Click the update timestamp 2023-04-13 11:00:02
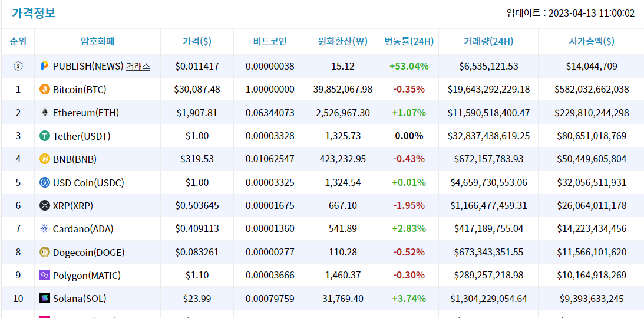Screen dimensions: 644x318 (x=592, y=13)
